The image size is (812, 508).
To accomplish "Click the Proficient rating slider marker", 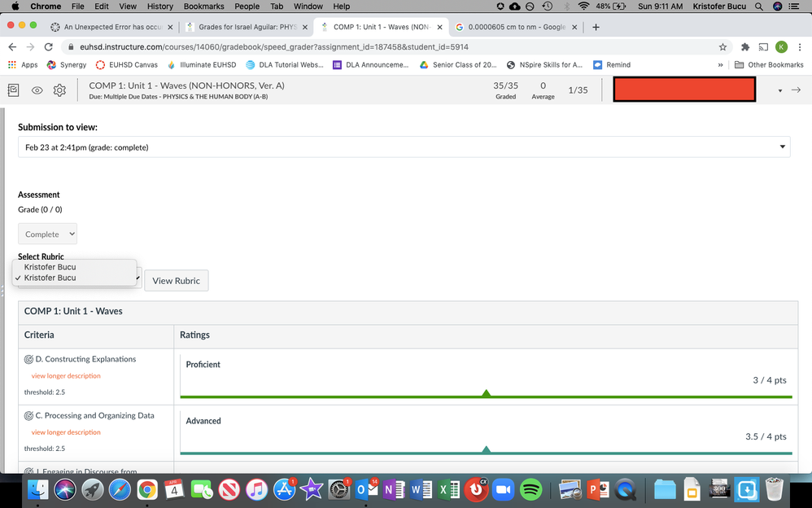I will coord(486,394).
